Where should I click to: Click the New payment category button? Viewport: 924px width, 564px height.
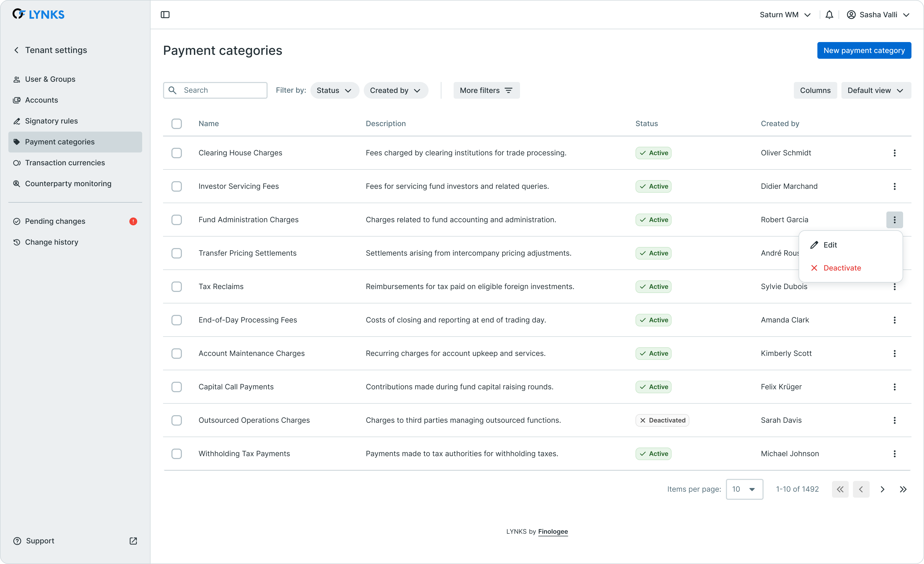(x=864, y=51)
